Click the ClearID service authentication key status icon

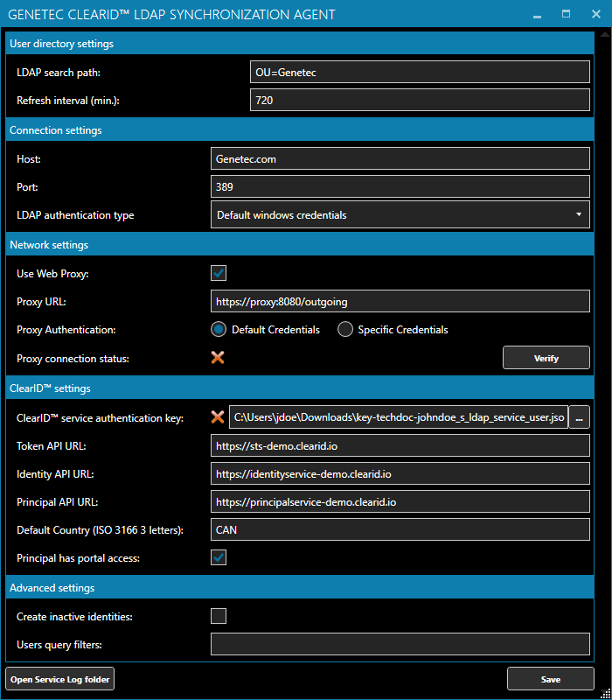click(x=218, y=417)
